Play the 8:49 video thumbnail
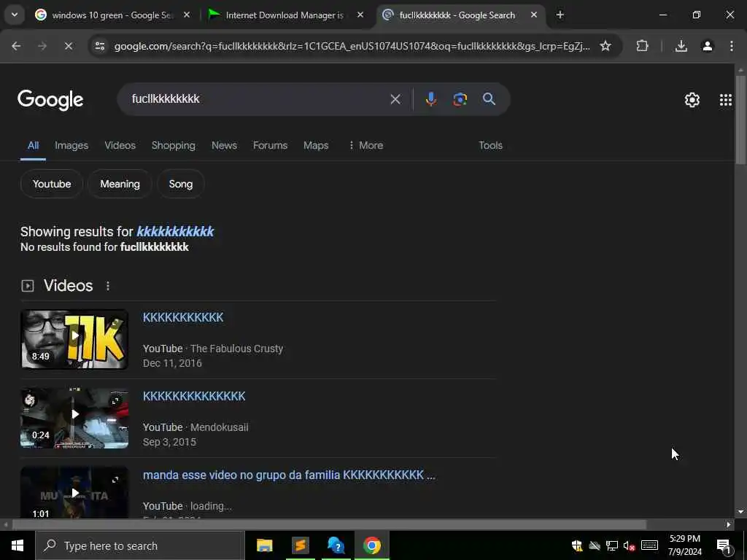The height and width of the screenshot is (560, 747). (x=74, y=339)
